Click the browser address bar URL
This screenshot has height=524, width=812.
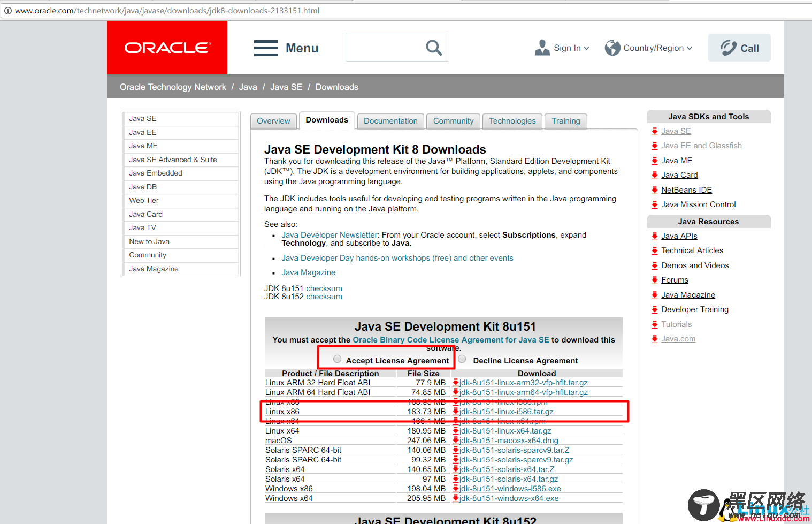(167, 11)
